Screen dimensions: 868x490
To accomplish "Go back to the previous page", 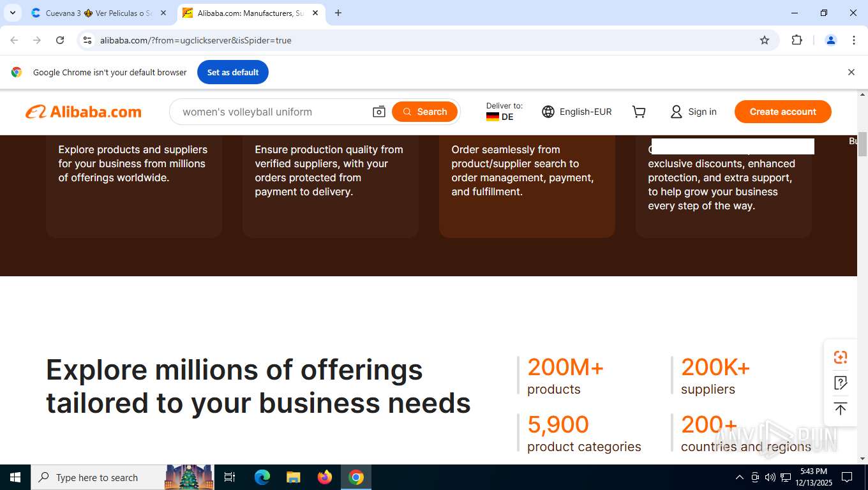I will coord(14,40).
